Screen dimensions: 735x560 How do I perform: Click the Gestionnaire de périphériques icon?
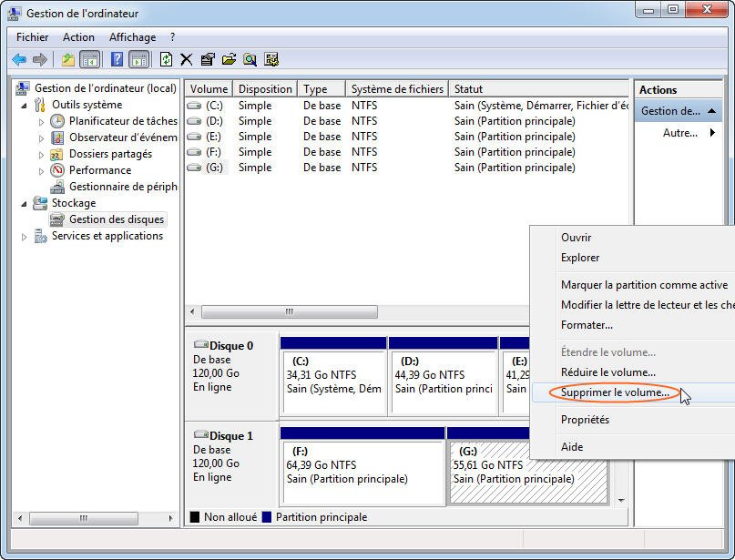[57, 187]
